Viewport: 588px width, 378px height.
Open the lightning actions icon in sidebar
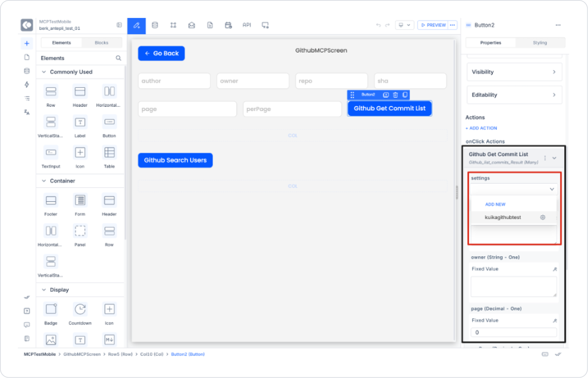[x=27, y=85]
